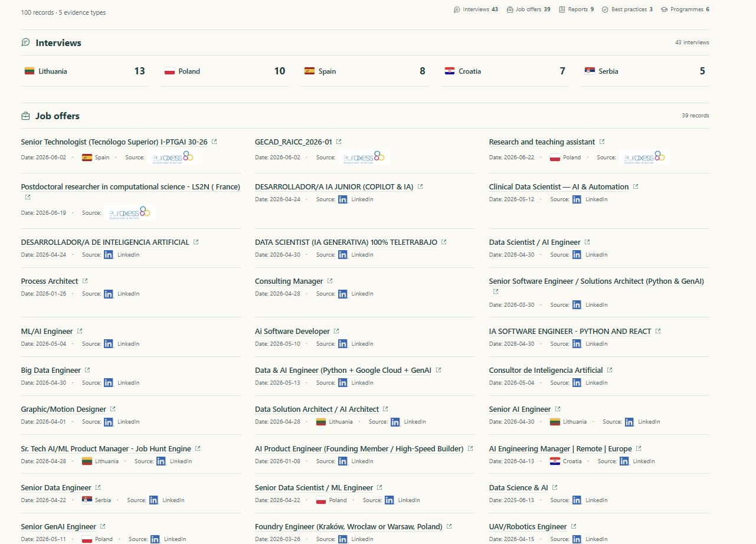756x544 pixels.
Task: Click Poland flag in interviews row
Action: tap(170, 71)
